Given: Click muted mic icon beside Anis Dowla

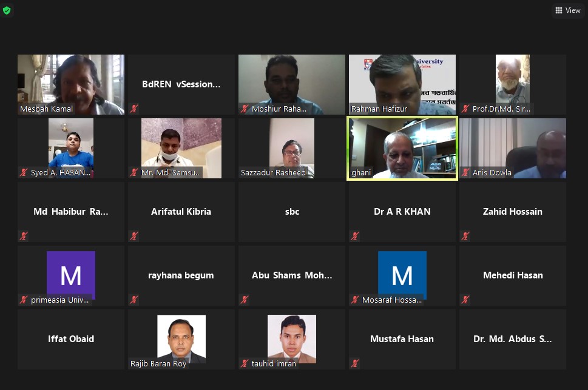Looking at the screenshot, I should pos(465,172).
